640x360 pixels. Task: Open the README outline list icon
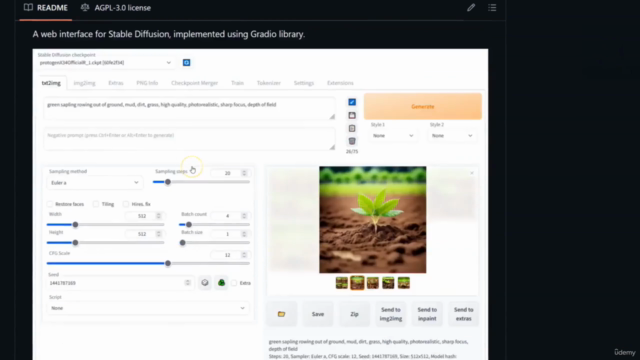point(492,7)
